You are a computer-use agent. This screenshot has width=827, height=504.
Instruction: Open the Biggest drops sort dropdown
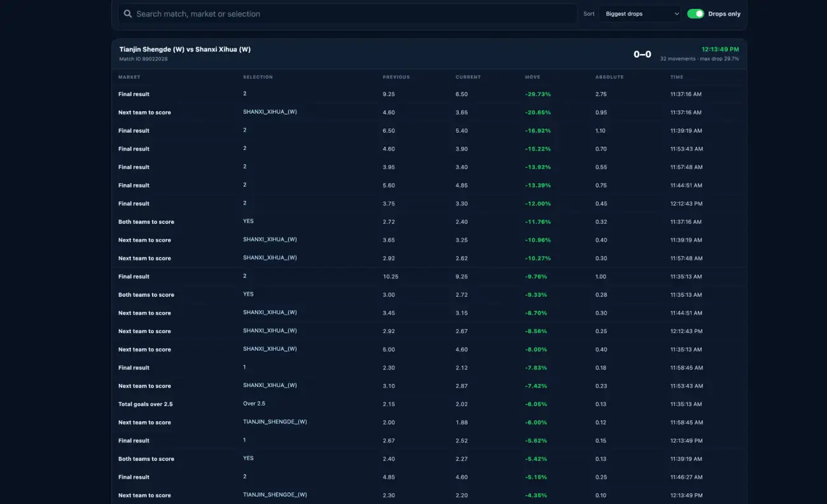click(640, 13)
